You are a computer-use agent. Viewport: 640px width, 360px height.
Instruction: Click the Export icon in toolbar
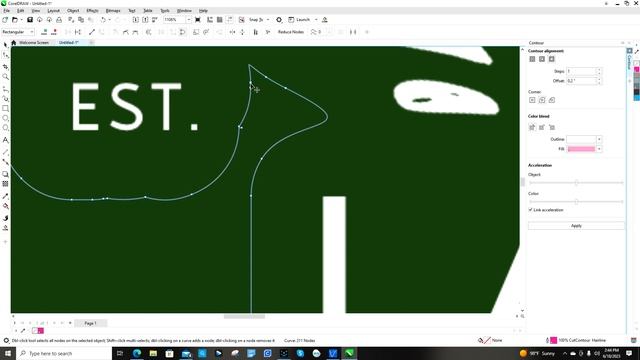[145, 20]
